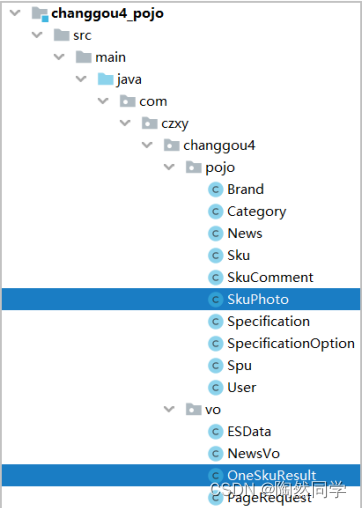Select the SkuComment class

point(270,277)
